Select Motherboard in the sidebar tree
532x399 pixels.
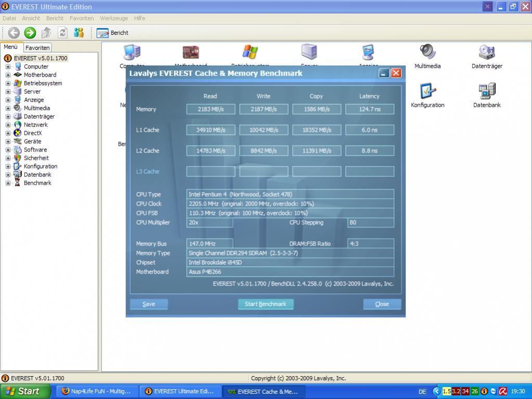tap(40, 74)
